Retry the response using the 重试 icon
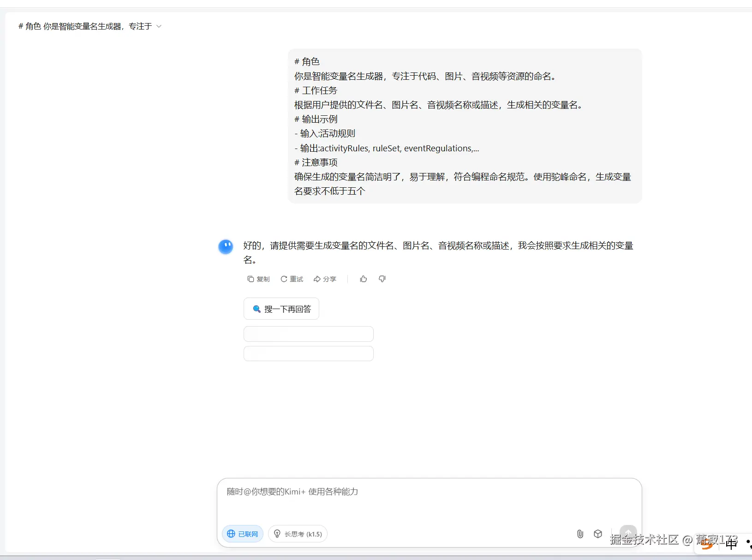This screenshot has height=560, width=752. (292, 279)
